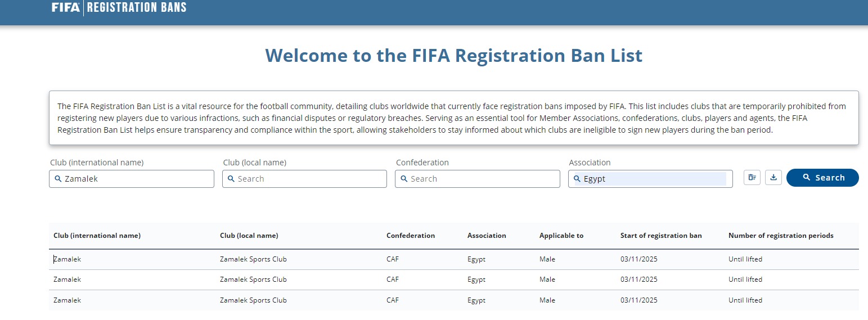868x320 pixels.
Task: Click the Start of registration ban column header
Action: point(660,236)
